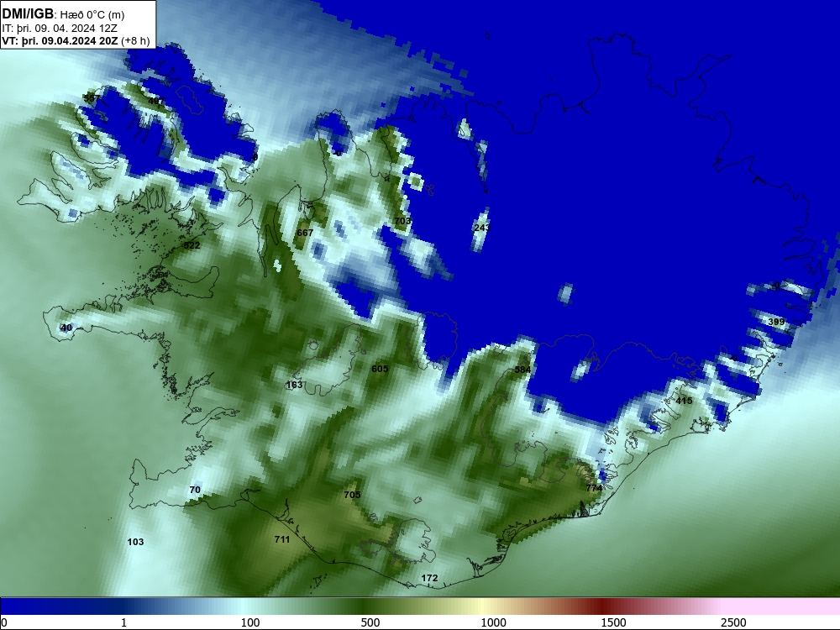Click the legend label 100
The image size is (840, 630).
(x=250, y=622)
